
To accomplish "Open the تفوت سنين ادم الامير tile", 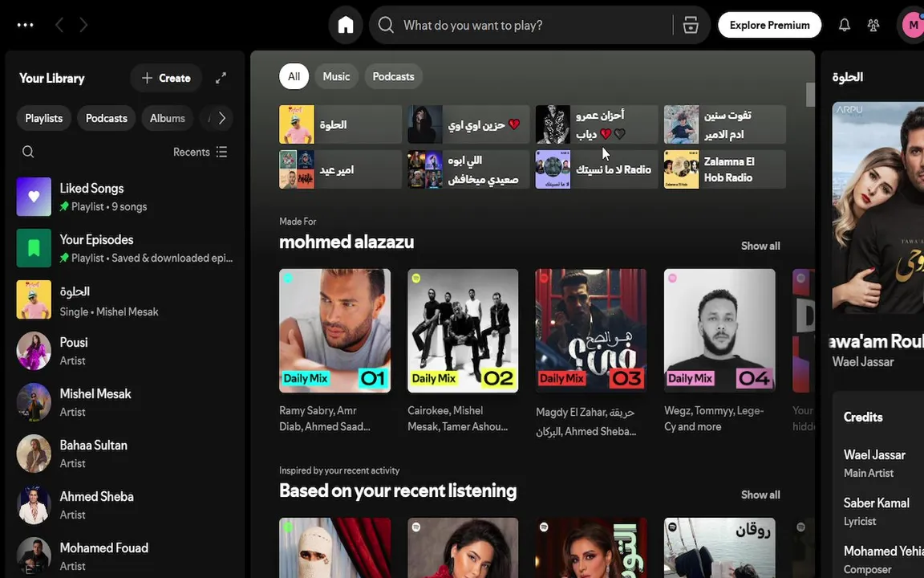I will 725,124.
